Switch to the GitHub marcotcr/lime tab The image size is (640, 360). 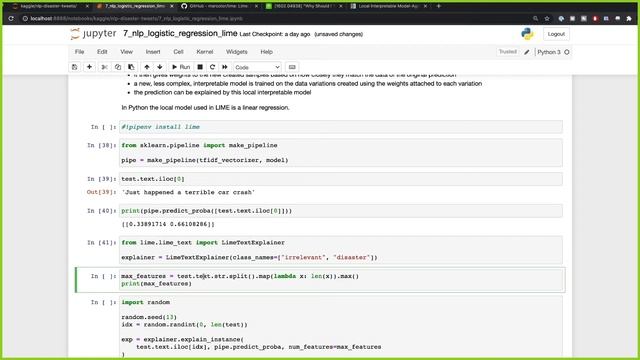tap(219, 6)
